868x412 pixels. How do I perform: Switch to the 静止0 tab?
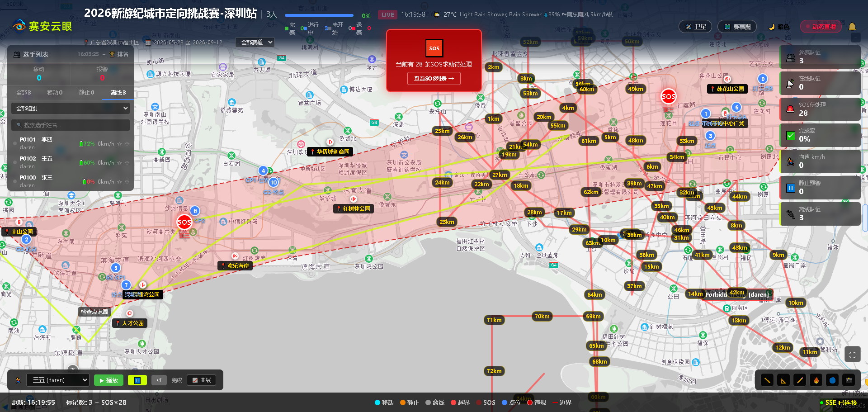pos(86,93)
